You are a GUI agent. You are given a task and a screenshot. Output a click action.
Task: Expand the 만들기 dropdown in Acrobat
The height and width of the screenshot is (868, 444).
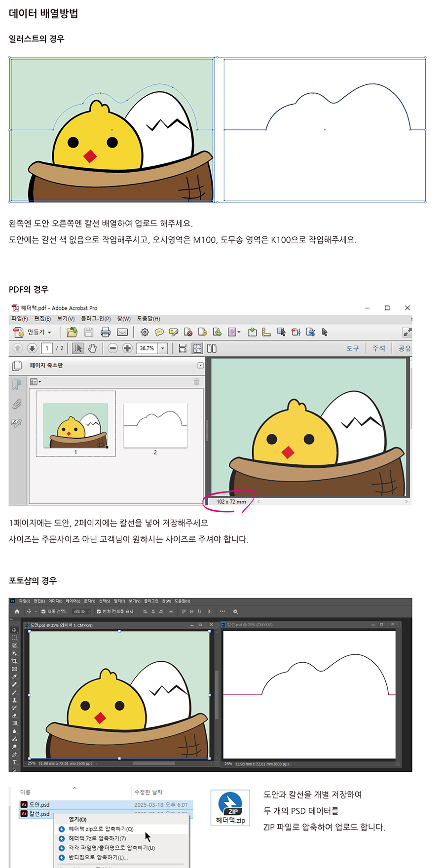(33, 332)
